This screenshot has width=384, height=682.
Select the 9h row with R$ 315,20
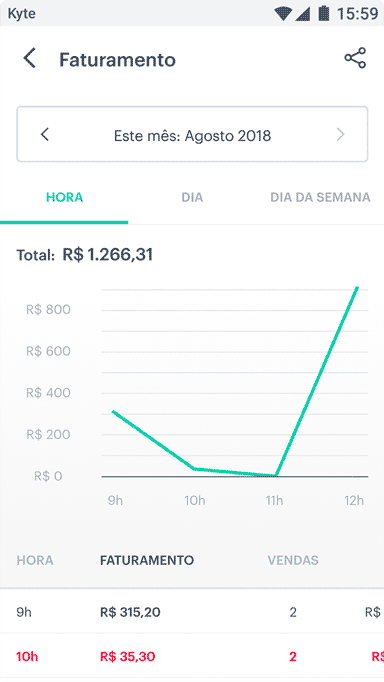point(192,612)
